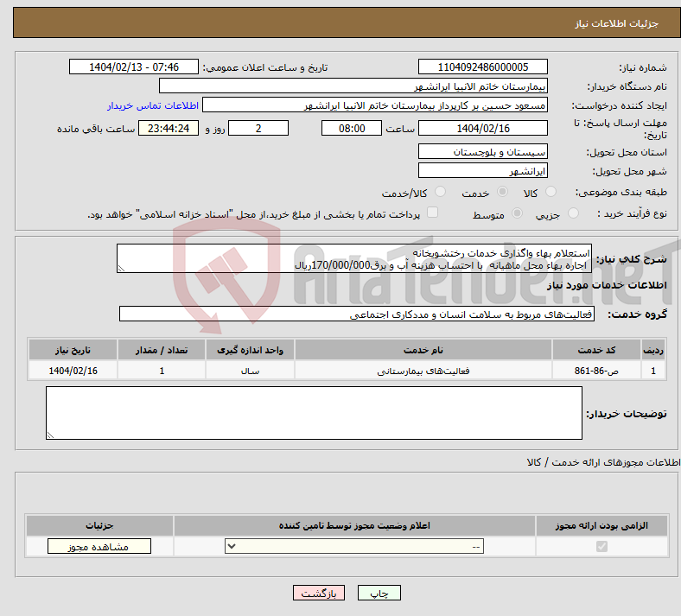The image size is (681, 616).
Task: Click the تعداد / مقدار column header
Action: (x=162, y=350)
